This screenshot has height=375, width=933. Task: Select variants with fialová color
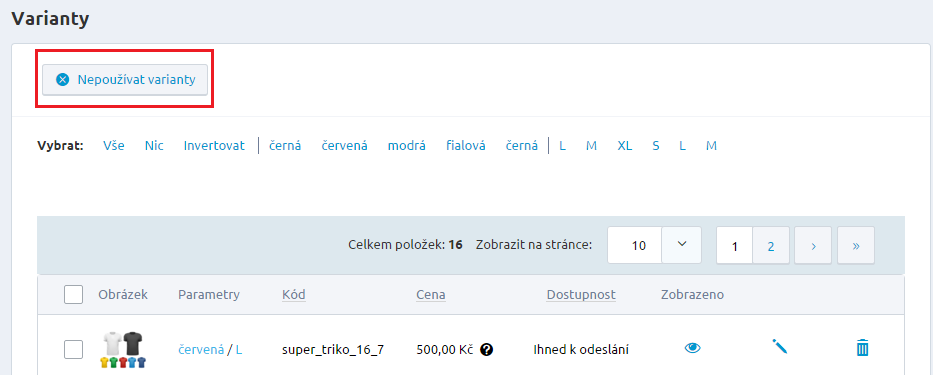(466, 146)
